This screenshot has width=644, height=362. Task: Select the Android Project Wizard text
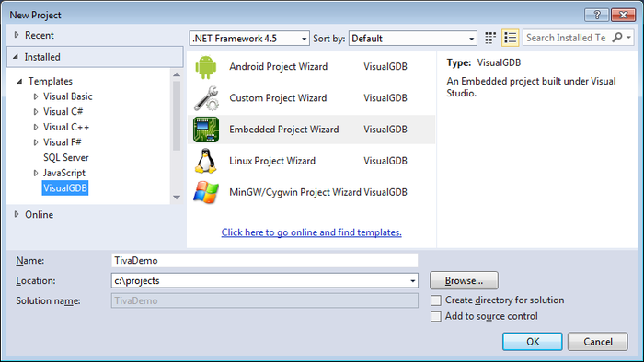tap(279, 67)
